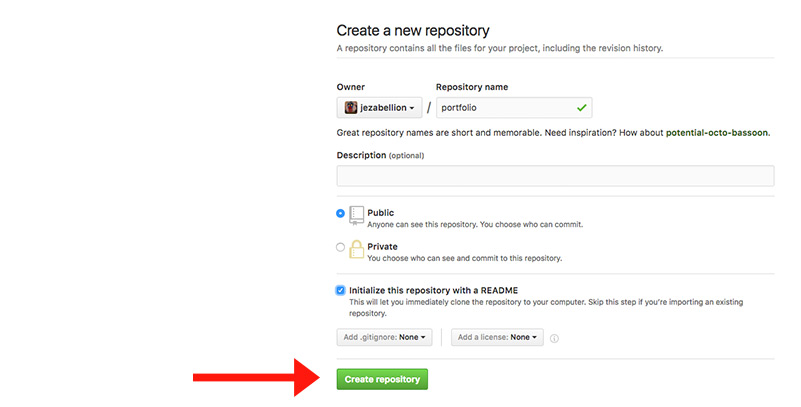801x407 pixels.
Task: Click the Repository name field containing portfolio
Action: tap(514, 108)
